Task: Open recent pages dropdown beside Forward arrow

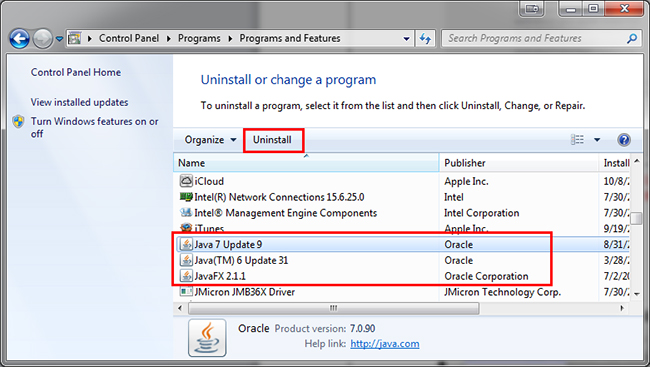Action: click(x=59, y=39)
